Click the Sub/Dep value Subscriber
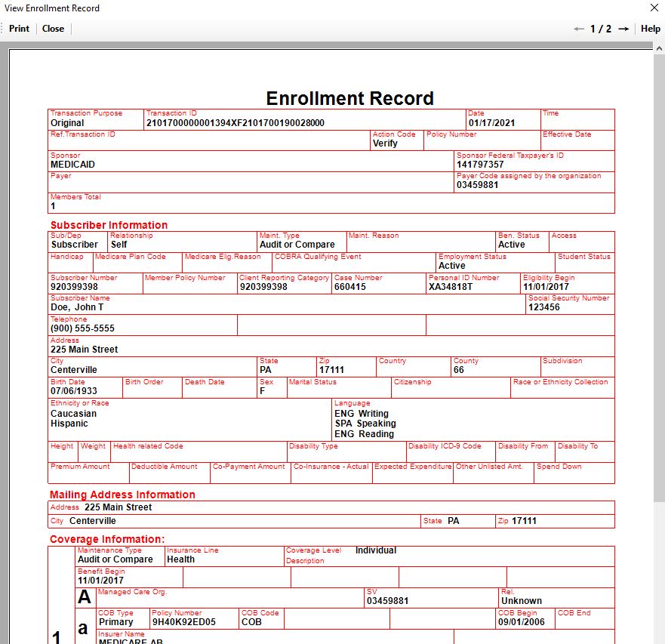This screenshot has width=665, height=644. click(x=75, y=245)
